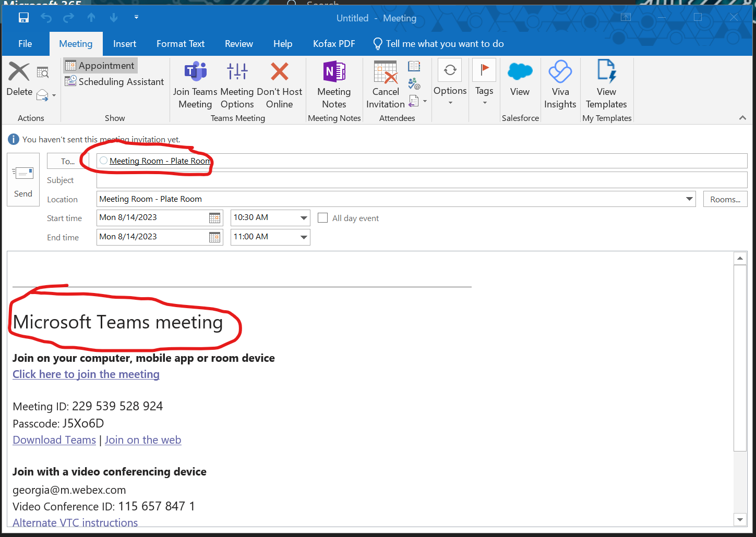Redo via the quick access toolbar arrow
This screenshot has width=756, height=537.
pos(68,18)
